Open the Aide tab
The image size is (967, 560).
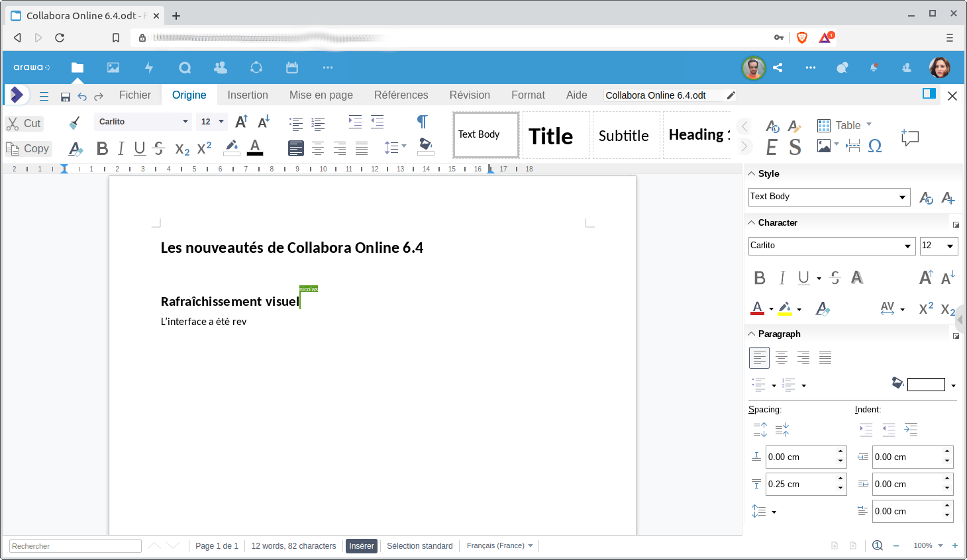point(577,95)
